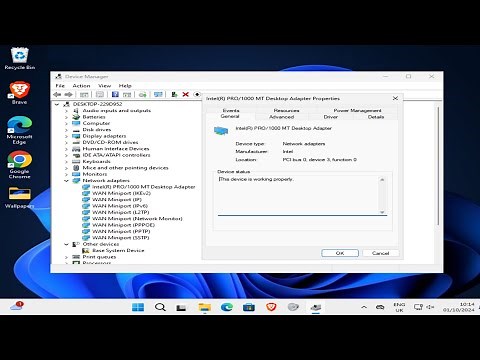This screenshot has height=360, width=480.
Task: Click the Batteries category icon in tree
Action: (x=76, y=117)
